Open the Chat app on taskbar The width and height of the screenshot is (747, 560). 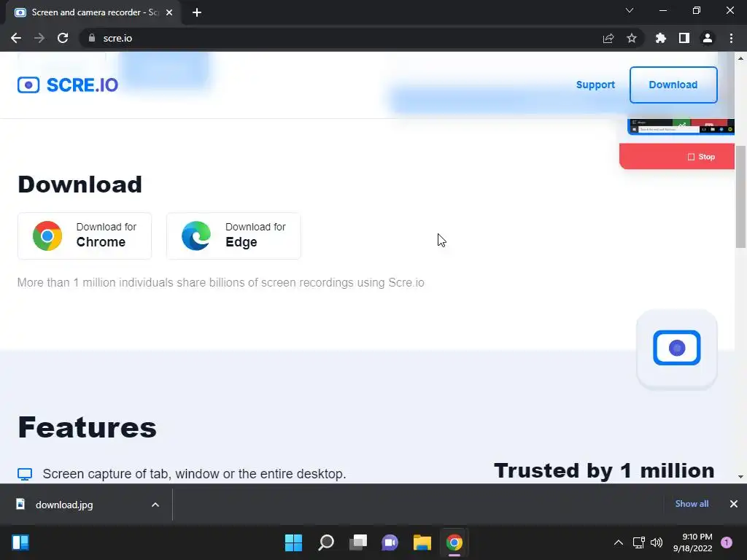pos(390,542)
